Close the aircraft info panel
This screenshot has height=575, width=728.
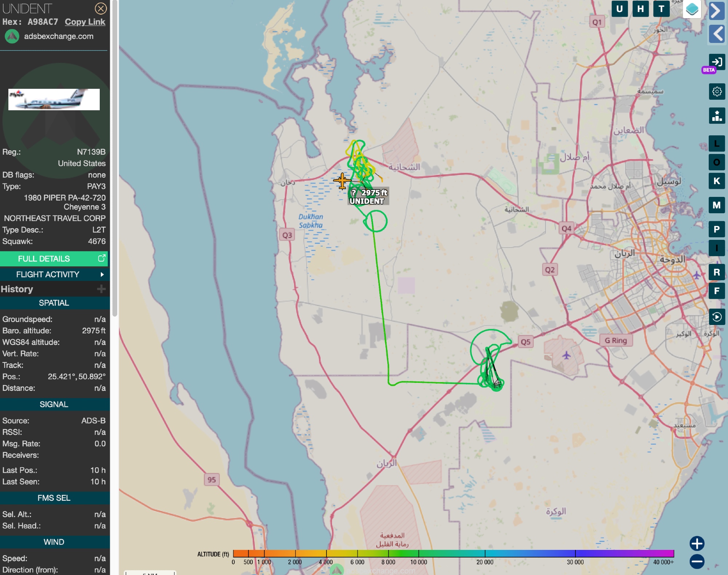101,8
